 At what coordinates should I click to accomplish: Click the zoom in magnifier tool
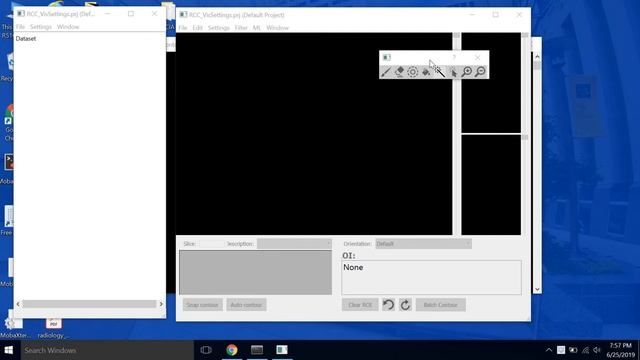[x=467, y=72]
